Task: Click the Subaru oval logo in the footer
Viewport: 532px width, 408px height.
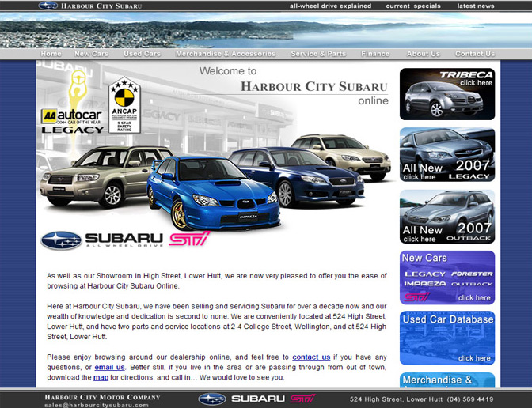Action: [x=212, y=399]
